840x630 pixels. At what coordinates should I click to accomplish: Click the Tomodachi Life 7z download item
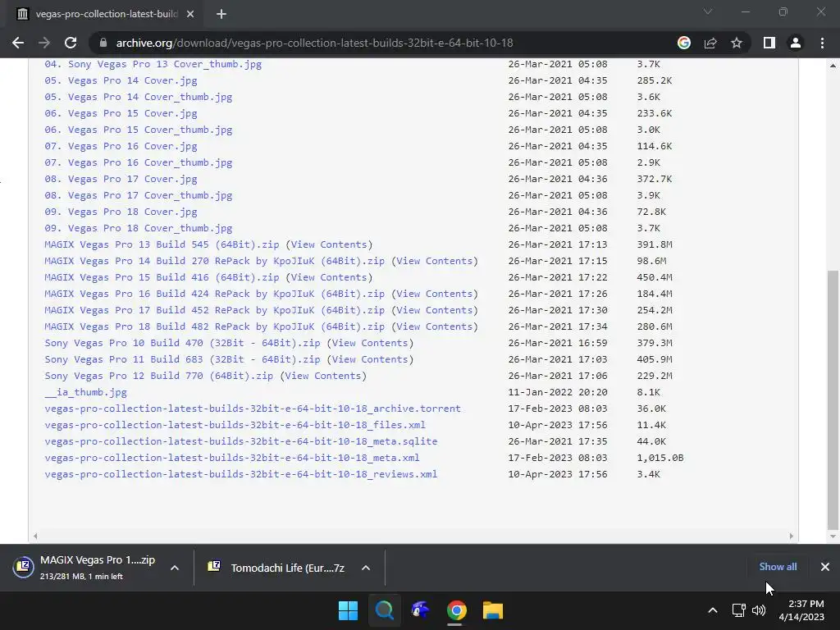277,568
